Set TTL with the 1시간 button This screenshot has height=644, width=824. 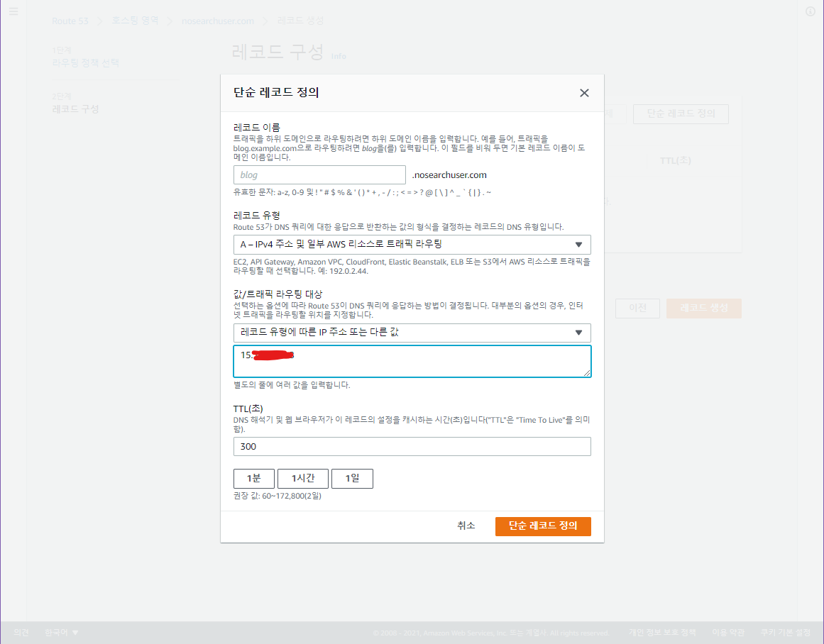click(x=302, y=479)
